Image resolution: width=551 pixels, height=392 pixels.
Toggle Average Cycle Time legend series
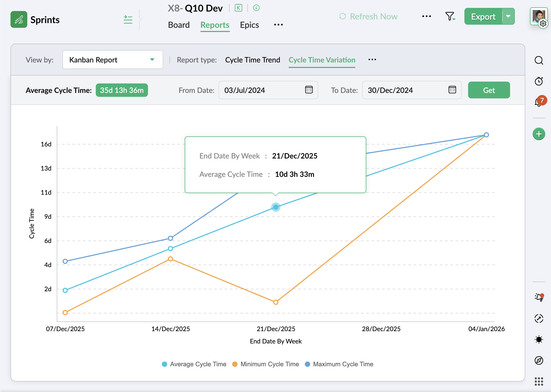click(194, 364)
